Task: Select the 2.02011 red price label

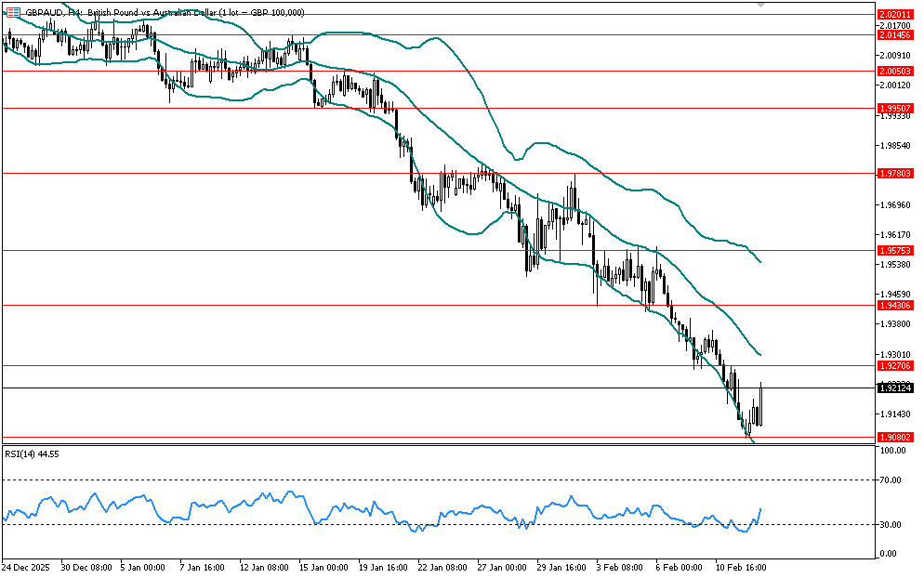Action: pos(895,15)
